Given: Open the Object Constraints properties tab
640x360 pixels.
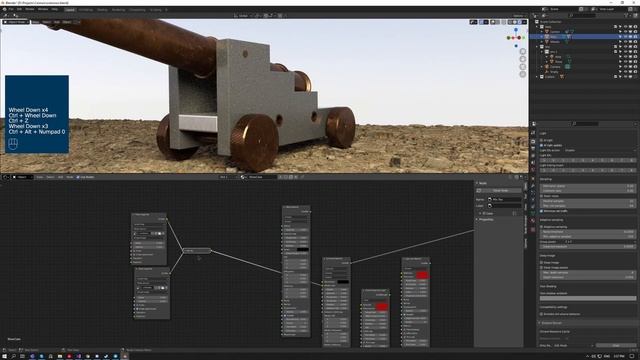Looking at the screenshot, I should point(533,207).
